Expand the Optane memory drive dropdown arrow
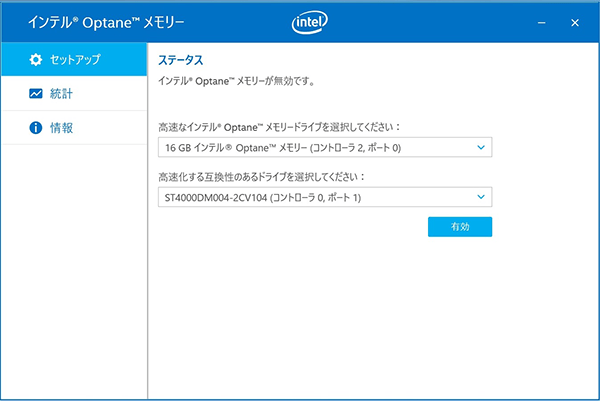This screenshot has width=600, height=401. 481,147
